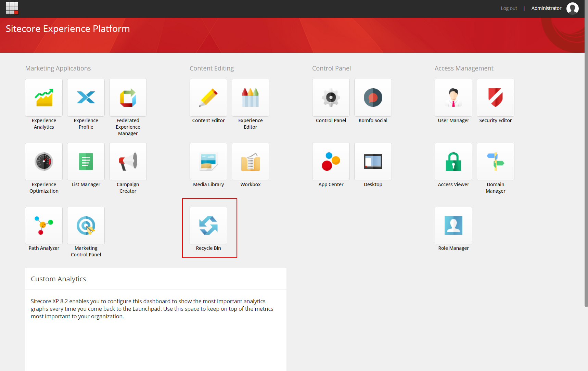Open the Workbox

pyautogui.click(x=251, y=162)
